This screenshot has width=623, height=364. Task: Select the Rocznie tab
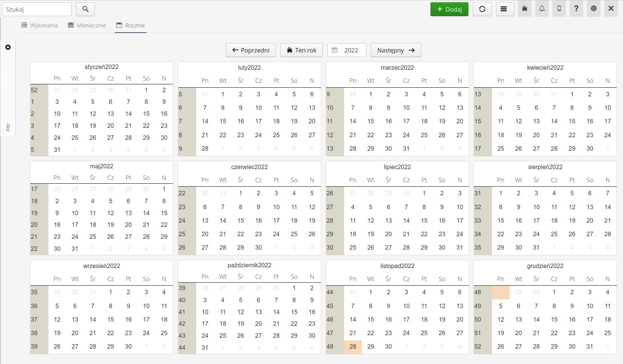click(131, 25)
